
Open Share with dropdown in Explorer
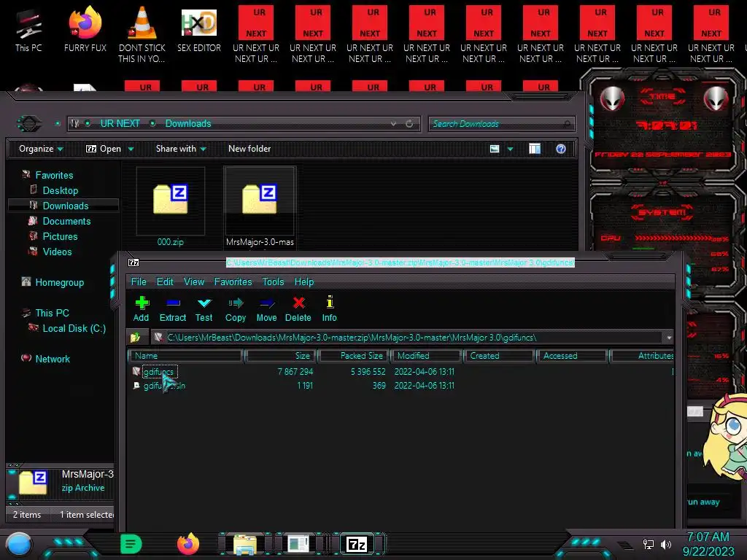(x=181, y=149)
